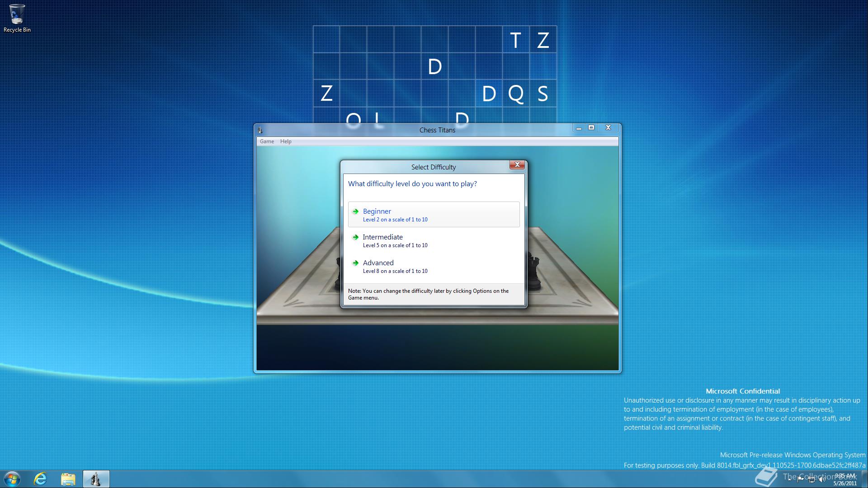The height and width of the screenshot is (488, 868).
Task: Open the Help menu in Chess Titans
Action: 286,141
